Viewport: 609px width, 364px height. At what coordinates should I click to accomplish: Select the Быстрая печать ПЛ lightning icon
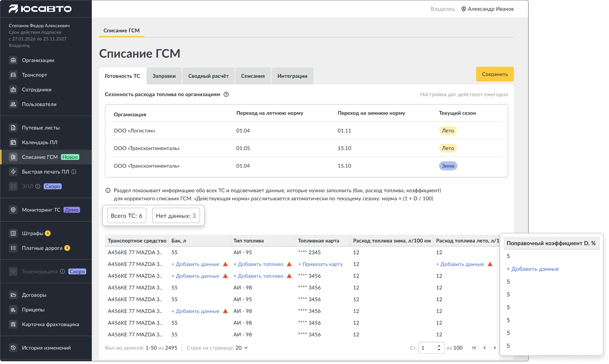[x=13, y=172]
